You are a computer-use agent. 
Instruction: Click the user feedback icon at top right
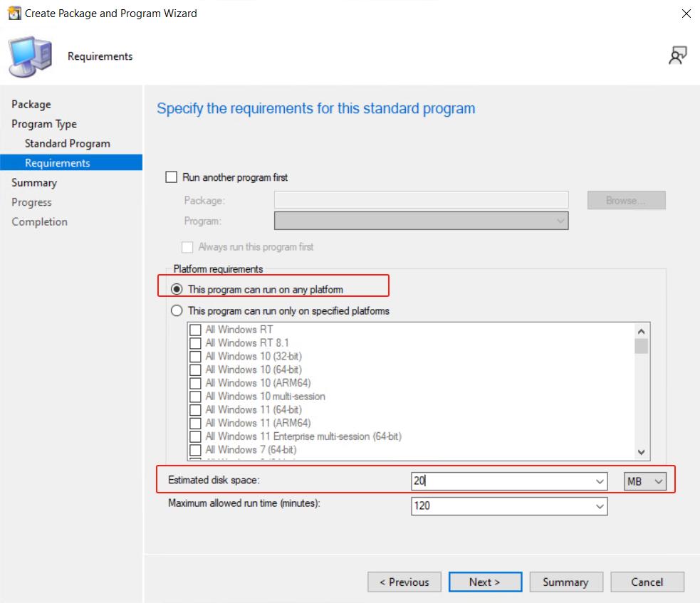[677, 56]
